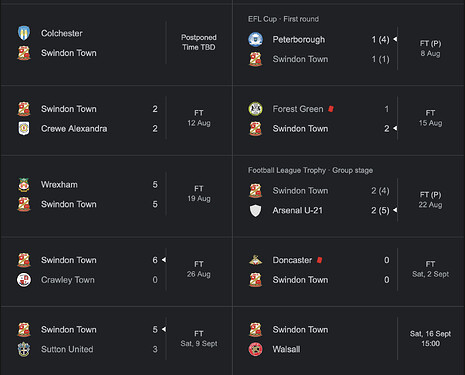This screenshot has width=465, height=375.
Task: Click the Wrexham club crest
Action: coord(24,184)
